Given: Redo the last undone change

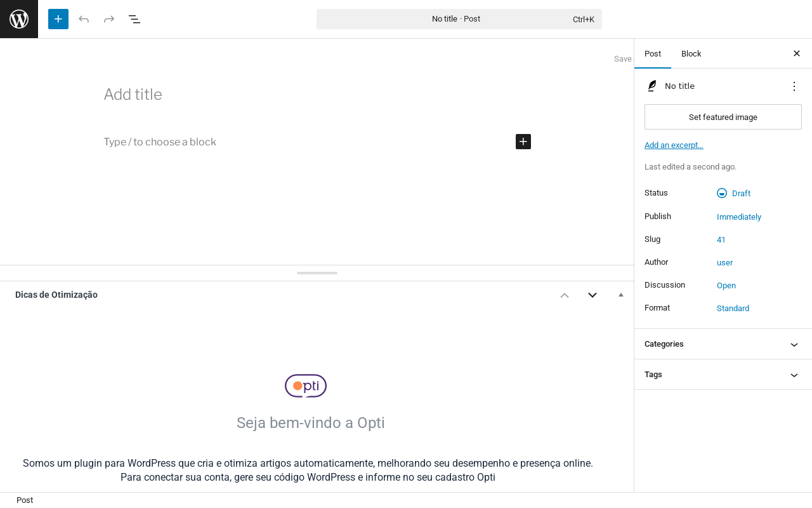Looking at the screenshot, I should [109, 19].
